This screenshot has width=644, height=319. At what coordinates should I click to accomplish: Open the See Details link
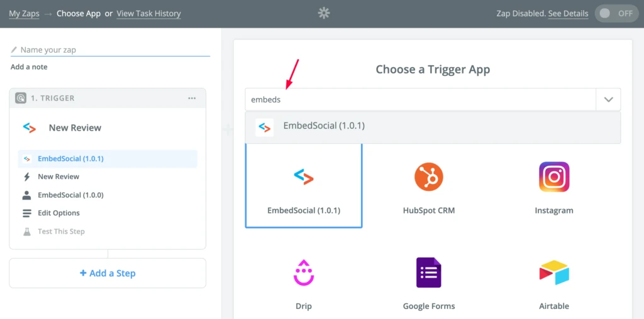tap(568, 14)
